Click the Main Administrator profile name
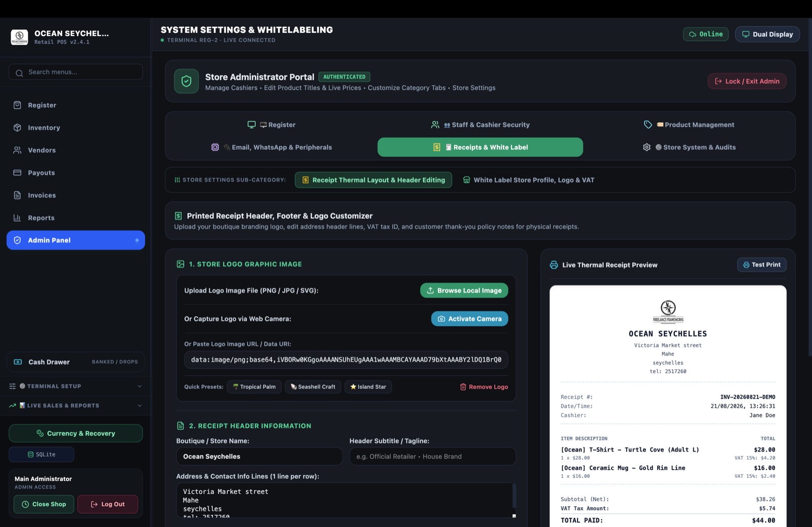The image size is (812, 527). pyautogui.click(x=43, y=479)
